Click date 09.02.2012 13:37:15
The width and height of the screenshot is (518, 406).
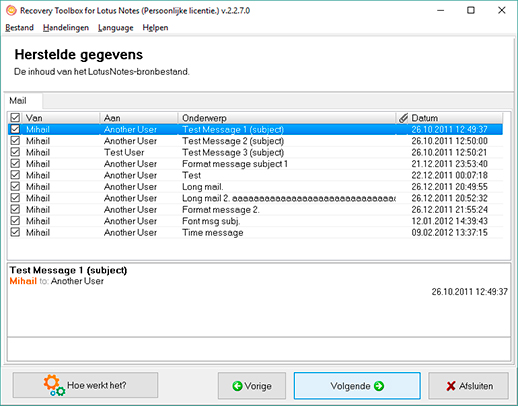[449, 232]
